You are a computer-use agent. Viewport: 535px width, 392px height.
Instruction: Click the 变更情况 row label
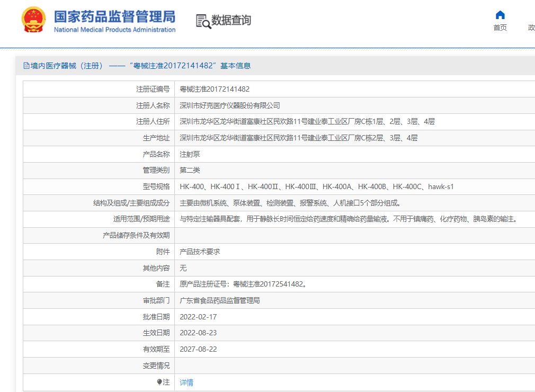156,366
